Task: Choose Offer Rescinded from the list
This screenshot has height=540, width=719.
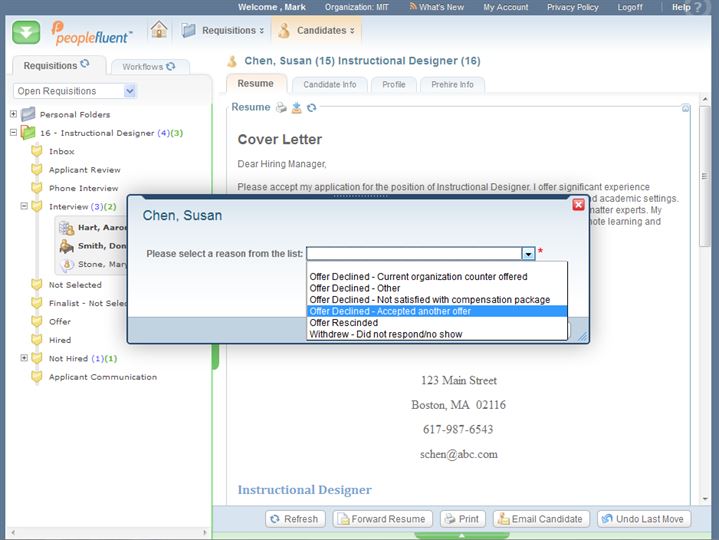Action: pos(344,323)
